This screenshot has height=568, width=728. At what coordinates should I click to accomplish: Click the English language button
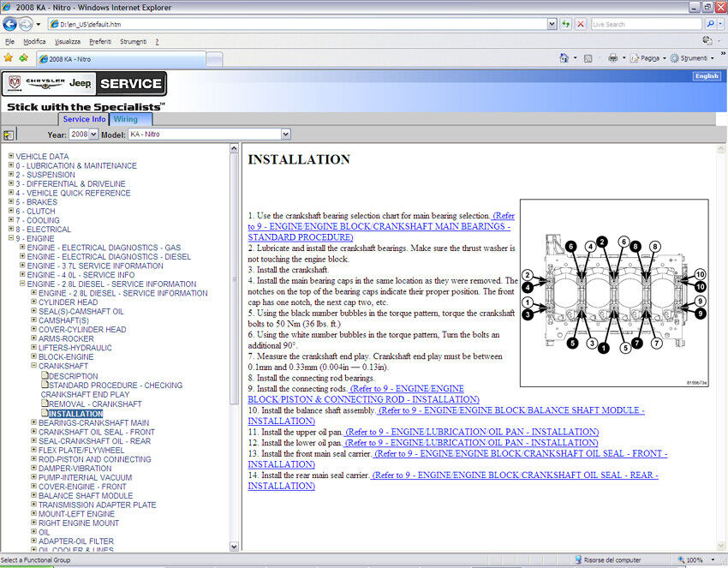click(x=707, y=76)
